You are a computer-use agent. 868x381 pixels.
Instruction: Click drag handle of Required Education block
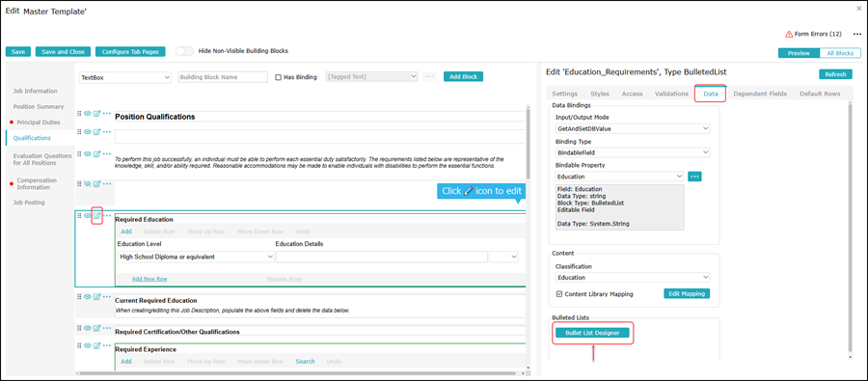pos(79,216)
